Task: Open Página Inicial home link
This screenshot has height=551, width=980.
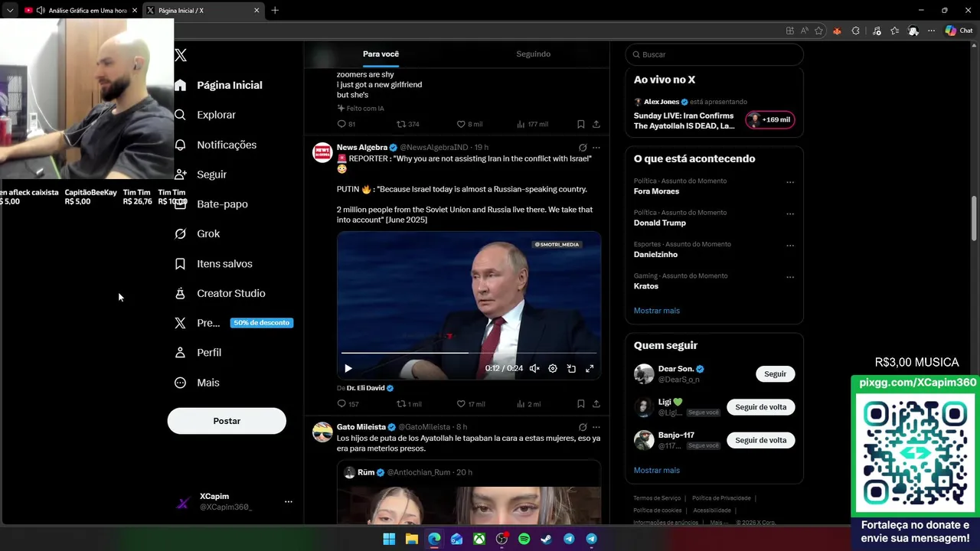Action: (219, 85)
